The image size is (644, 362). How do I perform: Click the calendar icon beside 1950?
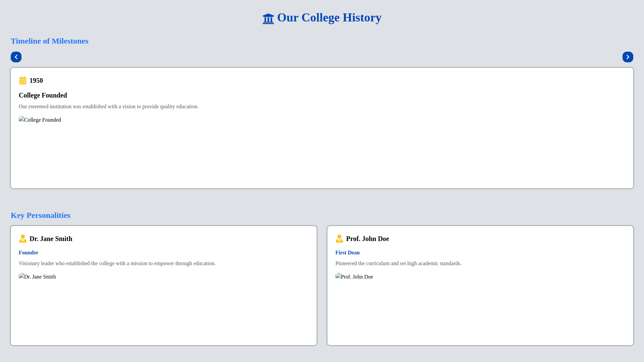tap(23, 80)
